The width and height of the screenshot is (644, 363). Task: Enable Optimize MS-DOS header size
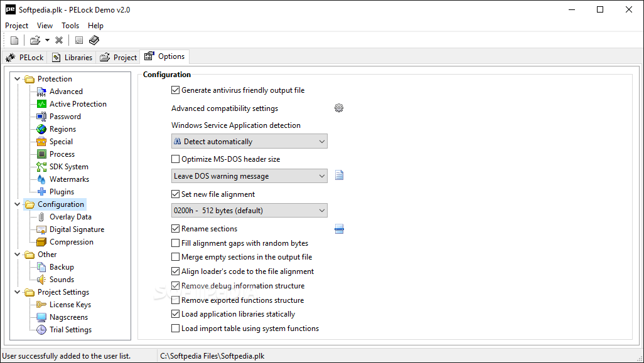pyautogui.click(x=175, y=159)
